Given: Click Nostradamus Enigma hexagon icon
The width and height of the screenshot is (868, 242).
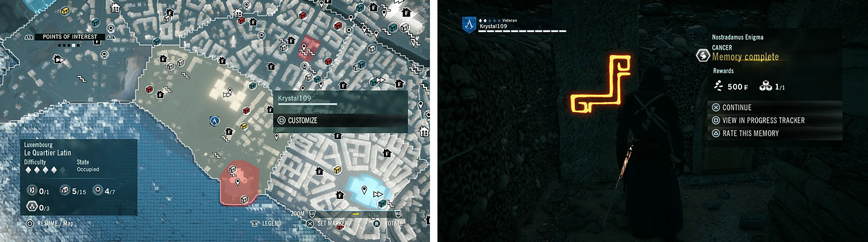Looking at the screenshot, I should coord(702,55).
